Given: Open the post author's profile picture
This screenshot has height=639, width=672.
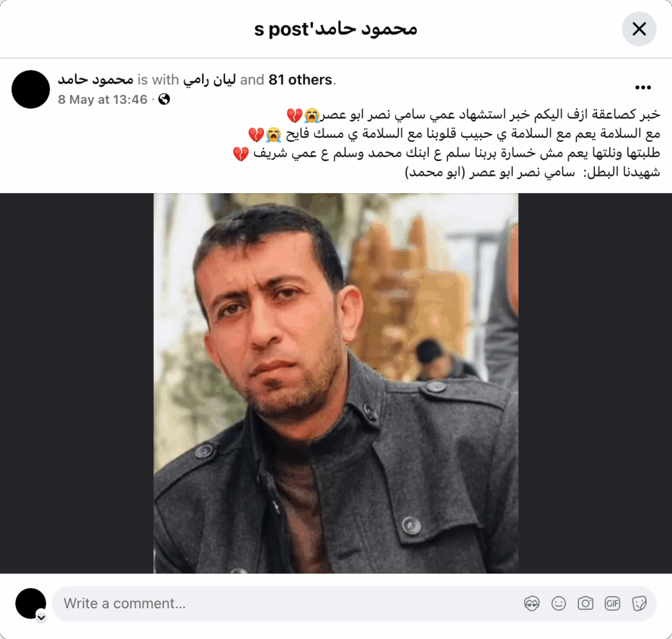Looking at the screenshot, I should (x=31, y=89).
